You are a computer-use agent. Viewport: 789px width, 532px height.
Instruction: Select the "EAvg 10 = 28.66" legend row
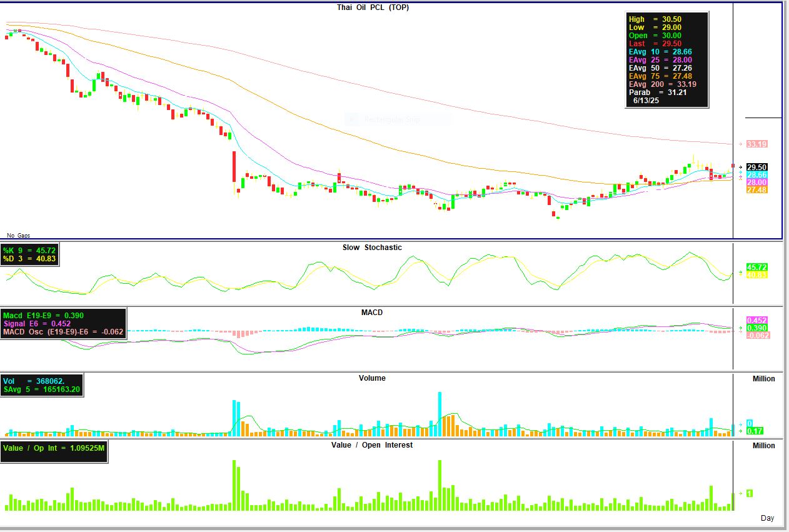pyautogui.click(x=660, y=52)
